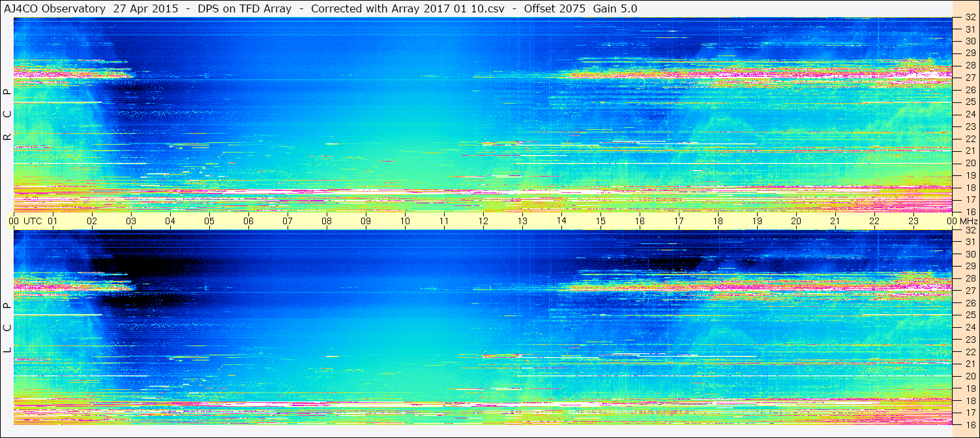Click the 29 frequency label of the LCP panel
This screenshot has height=438, width=980.
click(x=970, y=267)
